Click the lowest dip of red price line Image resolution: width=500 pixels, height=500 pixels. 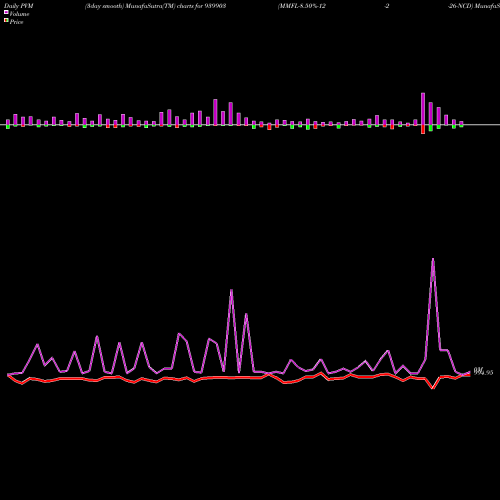433,388
